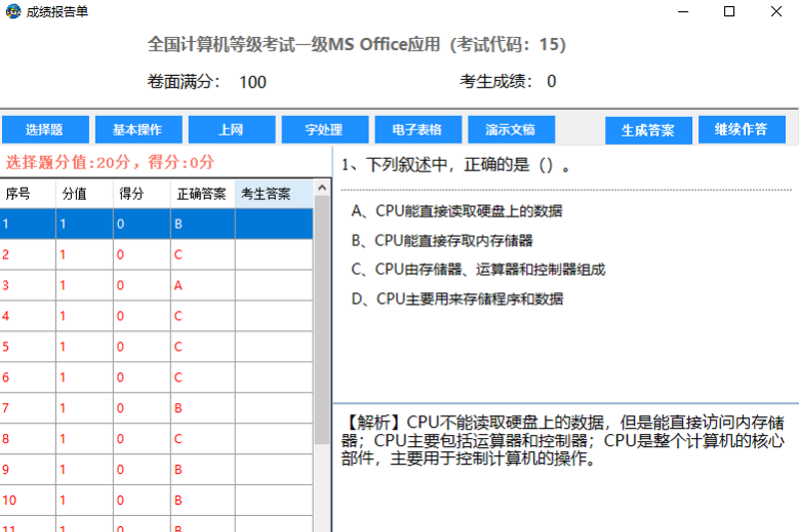
Task: Select question row 10 in table
Action: pos(157,500)
